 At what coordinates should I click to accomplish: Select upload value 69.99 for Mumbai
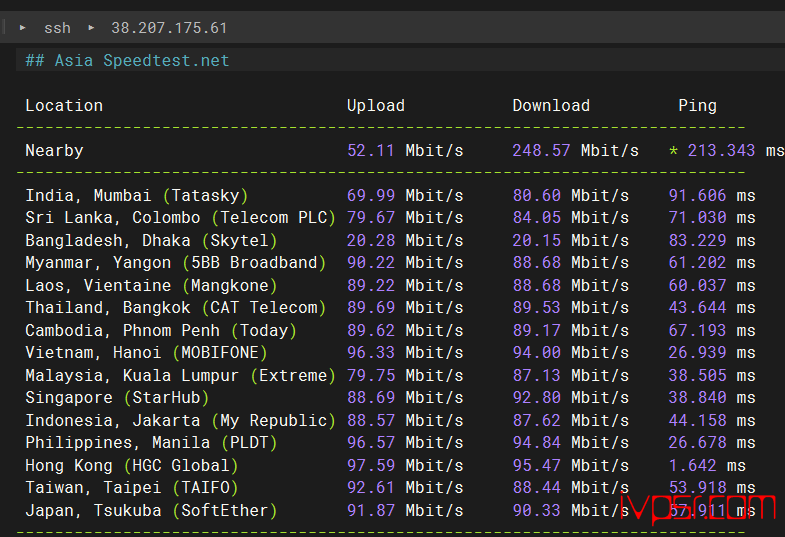[371, 196]
